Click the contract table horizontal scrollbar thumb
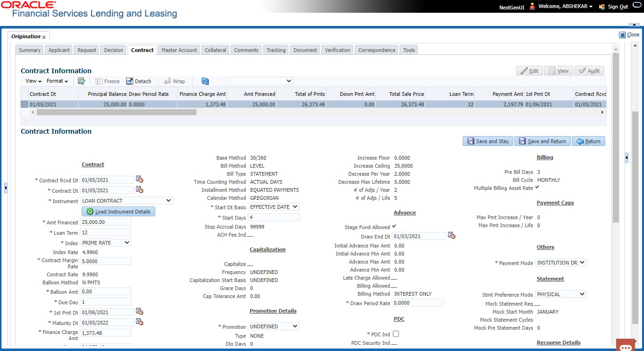 [116, 112]
